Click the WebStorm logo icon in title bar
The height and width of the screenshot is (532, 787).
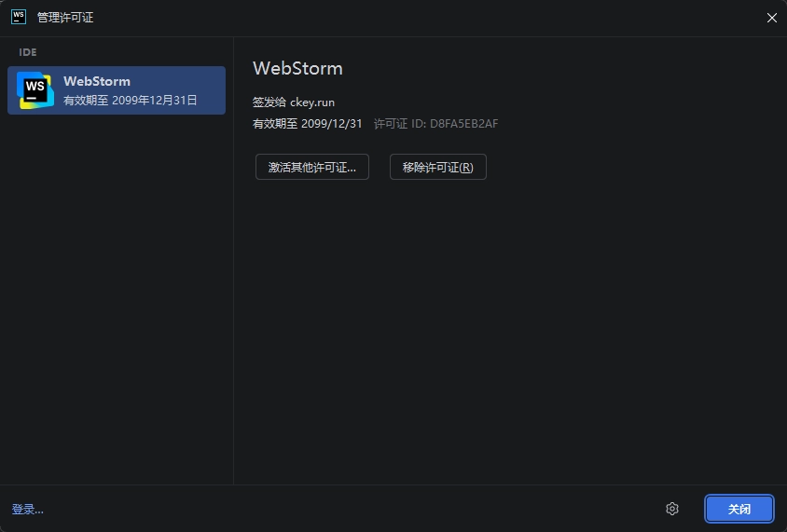click(19, 17)
